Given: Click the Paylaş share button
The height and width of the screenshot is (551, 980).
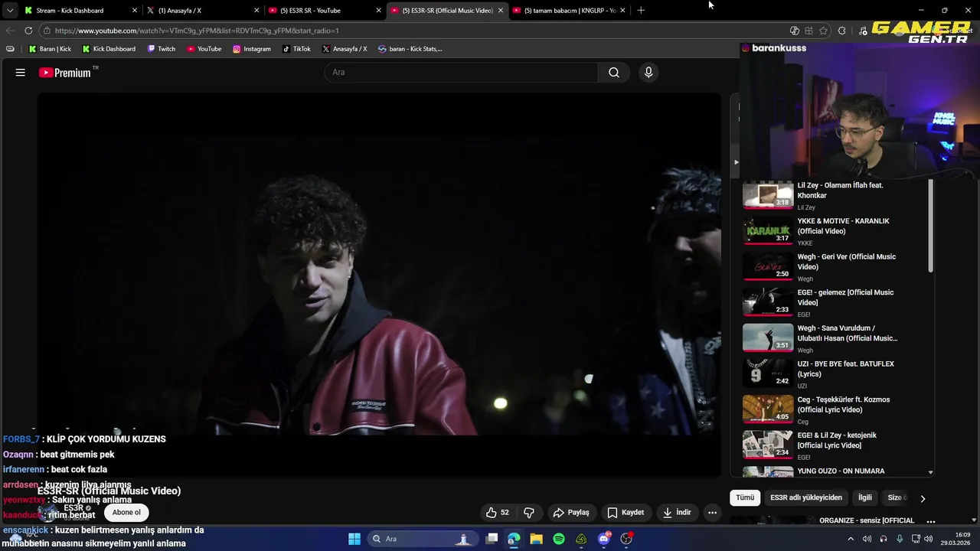Looking at the screenshot, I should (x=571, y=513).
